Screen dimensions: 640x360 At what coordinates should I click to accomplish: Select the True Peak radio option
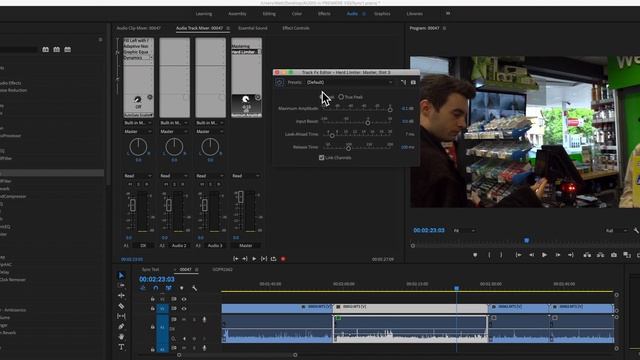click(x=341, y=97)
